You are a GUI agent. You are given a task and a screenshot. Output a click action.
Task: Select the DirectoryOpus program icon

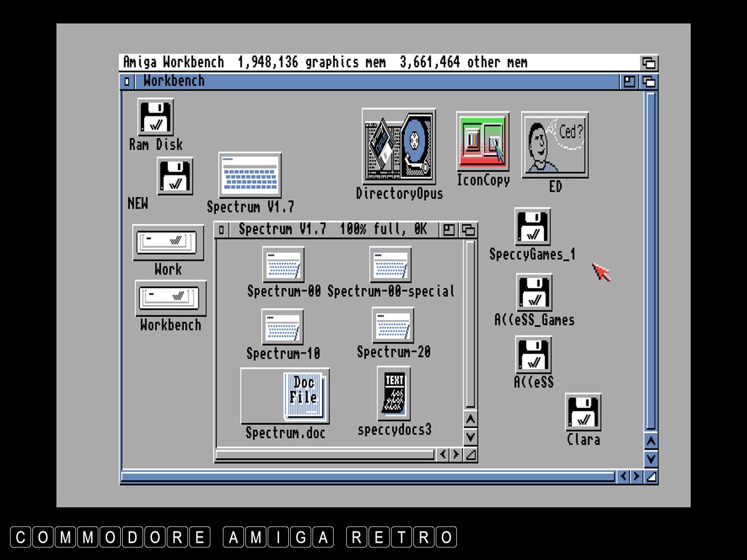tap(399, 147)
